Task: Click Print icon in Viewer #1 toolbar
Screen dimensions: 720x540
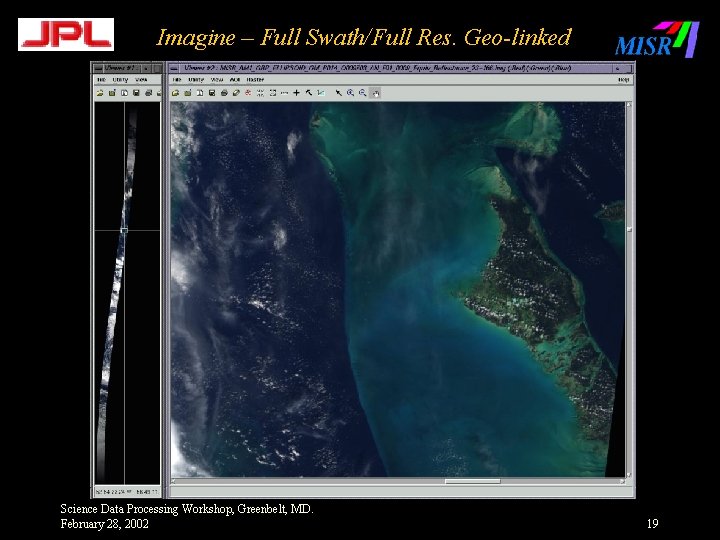Action: (148, 93)
